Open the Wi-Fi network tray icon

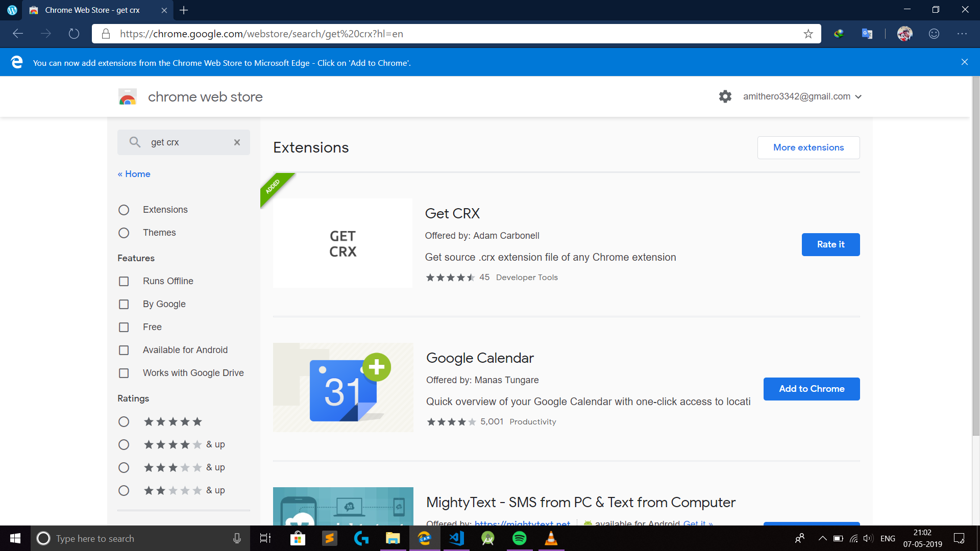pos(853,538)
